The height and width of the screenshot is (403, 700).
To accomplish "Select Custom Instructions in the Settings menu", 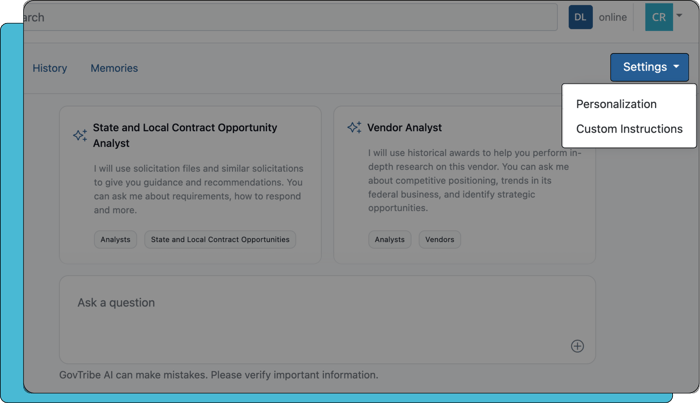I will [629, 129].
